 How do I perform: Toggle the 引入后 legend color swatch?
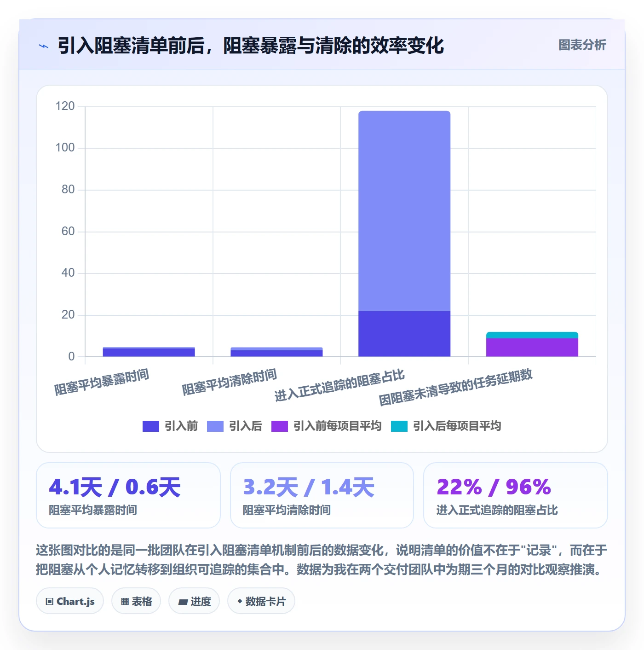(215, 426)
